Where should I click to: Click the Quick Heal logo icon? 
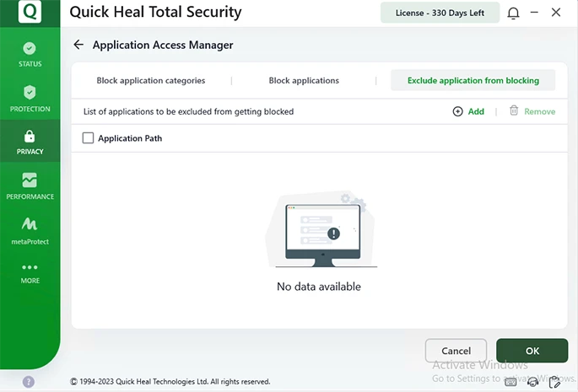[30, 12]
